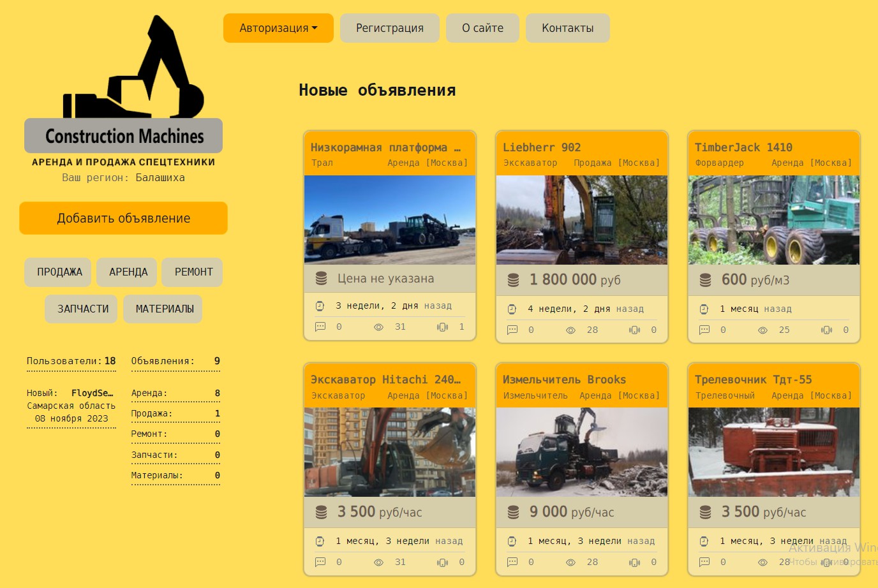
Task: Open the Контакты page
Action: tap(568, 28)
